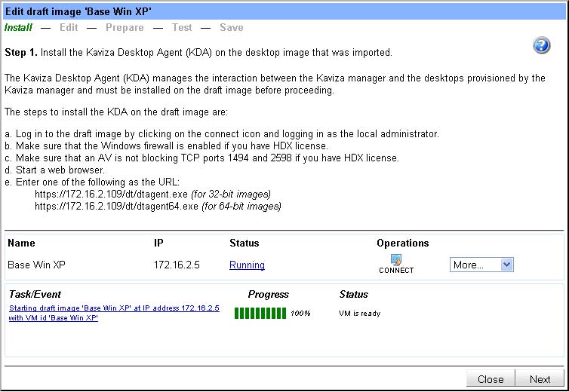The height and width of the screenshot is (392, 569).
Task: Click the Edit draft image title bar
Action: tap(284, 11)
